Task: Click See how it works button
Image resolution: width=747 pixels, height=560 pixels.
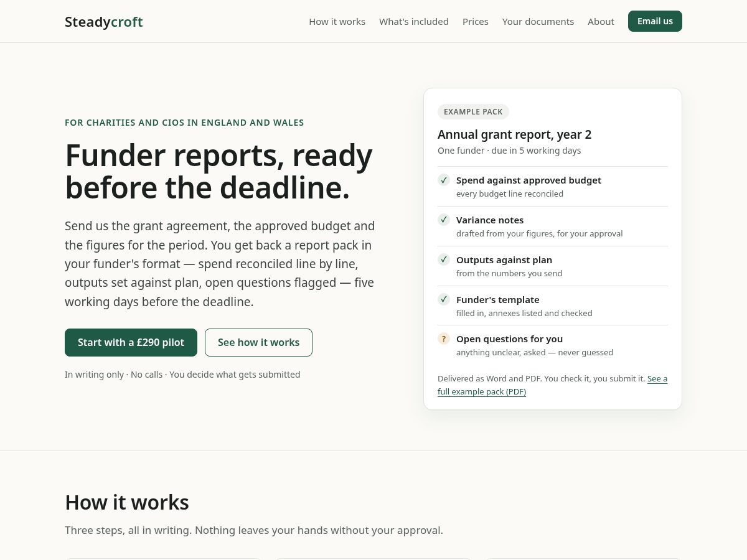Action: point(258,342)
